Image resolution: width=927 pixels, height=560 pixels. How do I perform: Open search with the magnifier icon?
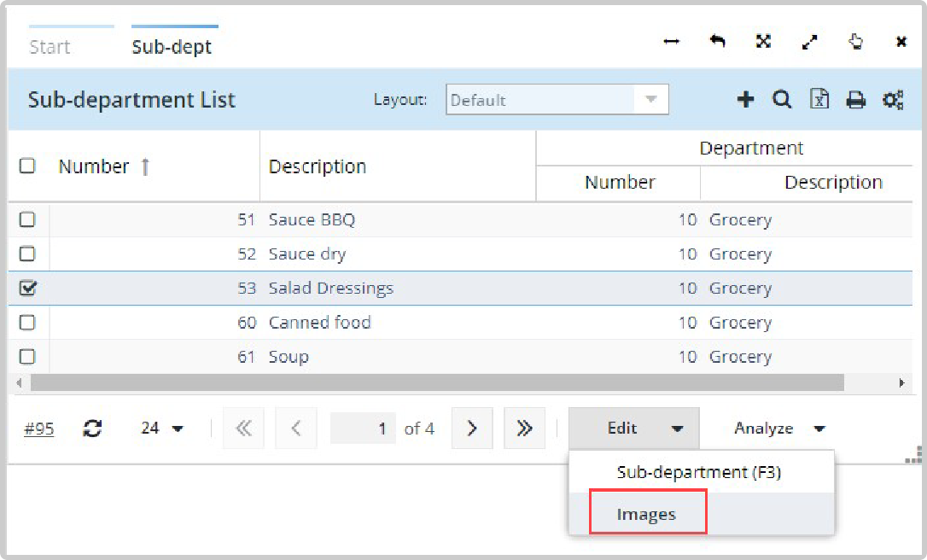[782, 100]
